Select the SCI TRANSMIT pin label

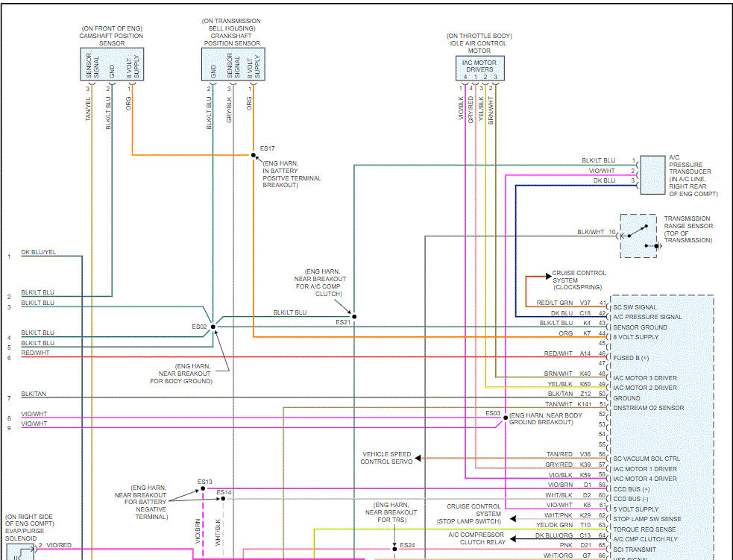(x=635, y=550)
